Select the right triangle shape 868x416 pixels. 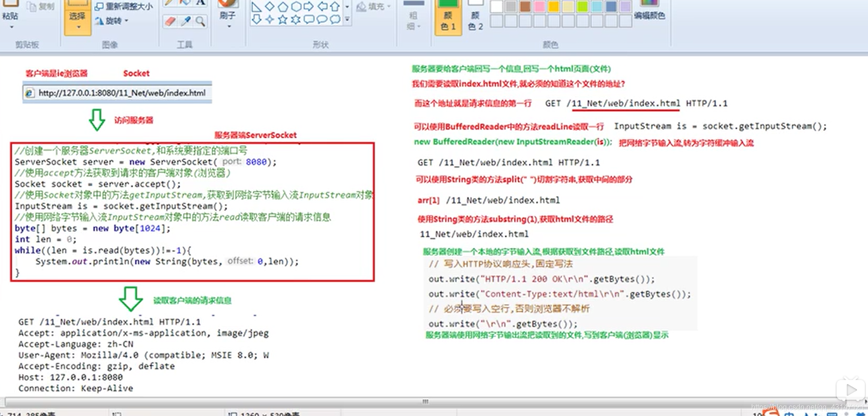click(x=256, y=6)
